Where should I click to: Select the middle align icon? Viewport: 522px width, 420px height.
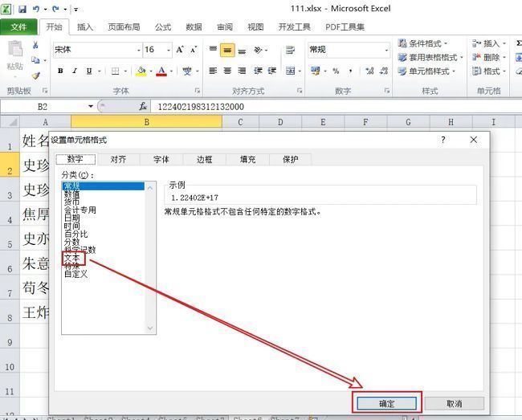tap(228, 50)
